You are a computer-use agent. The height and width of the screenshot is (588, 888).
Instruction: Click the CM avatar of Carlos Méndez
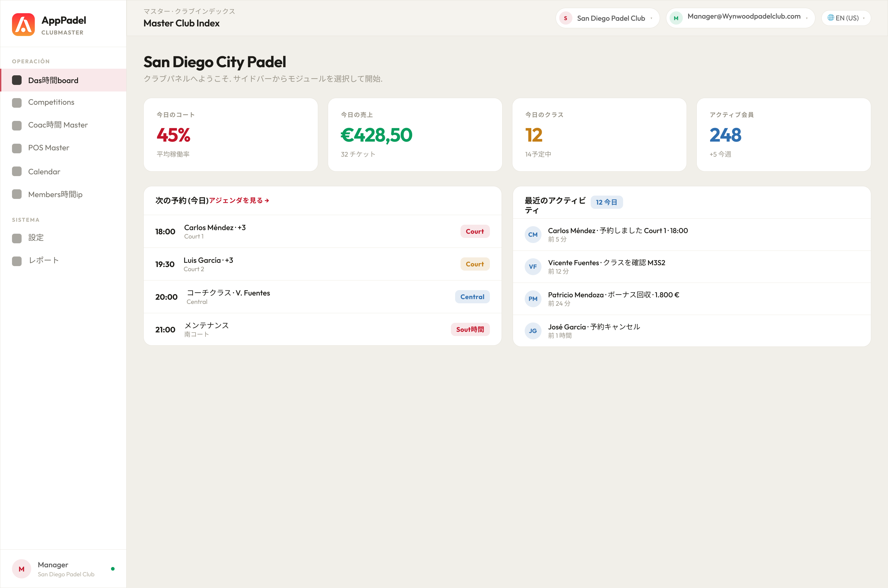533,235
